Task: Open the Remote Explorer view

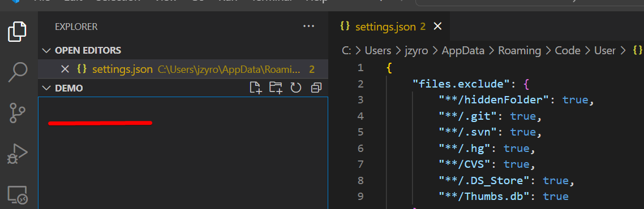Action: coord(18,195)
